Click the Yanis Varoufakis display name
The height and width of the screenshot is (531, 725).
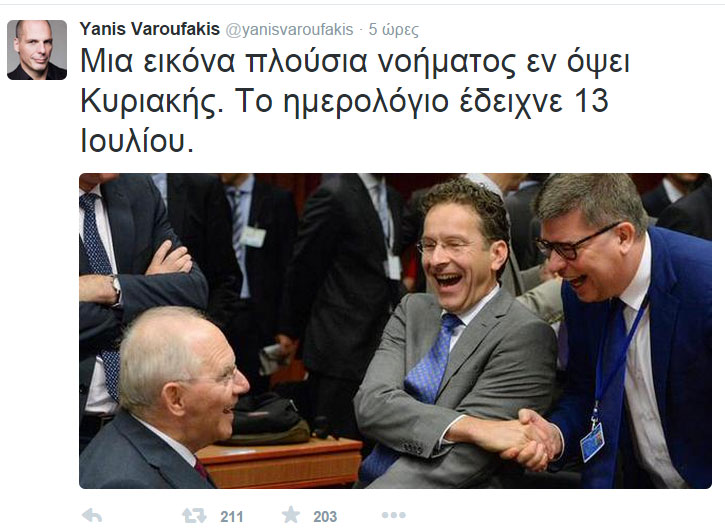coord(150,29)
